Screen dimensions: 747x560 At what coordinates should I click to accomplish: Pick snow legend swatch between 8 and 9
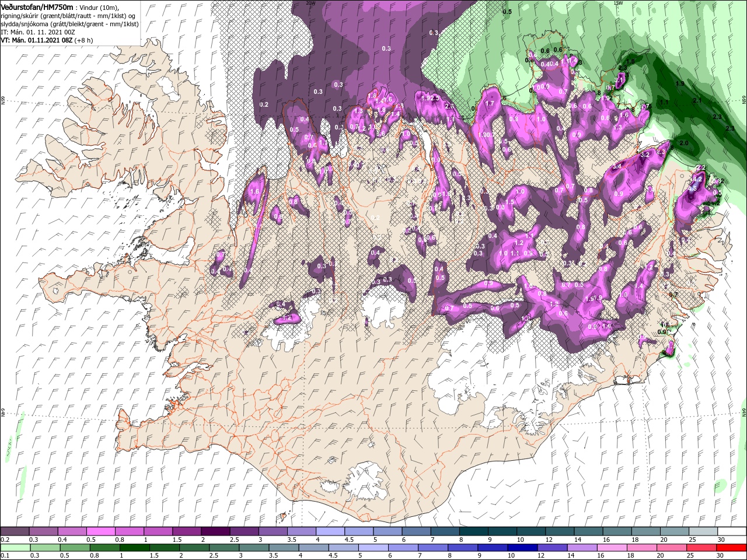coord(473,531)
